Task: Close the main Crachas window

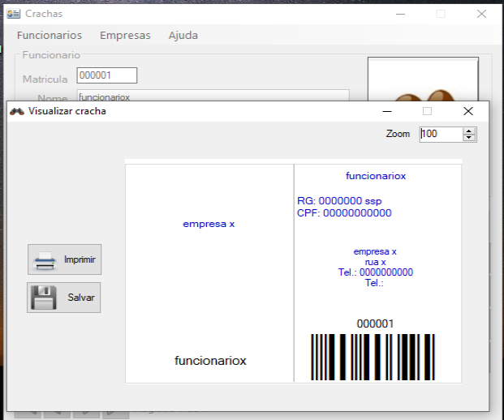Action: click(x=481, y=14)
